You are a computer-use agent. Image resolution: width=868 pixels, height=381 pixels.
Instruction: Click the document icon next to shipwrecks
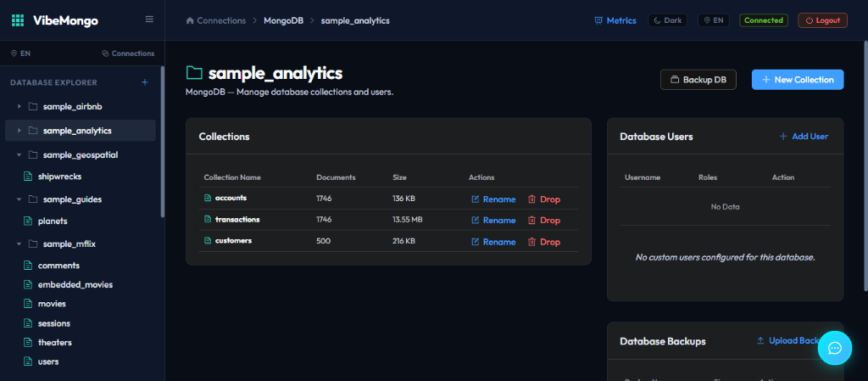coord(28,176)
